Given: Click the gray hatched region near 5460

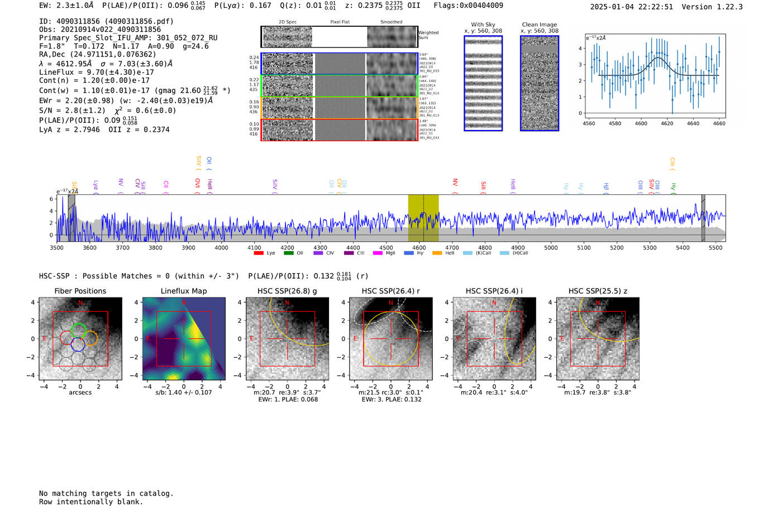Looking at the screenshot, I should tap(703, 218).
